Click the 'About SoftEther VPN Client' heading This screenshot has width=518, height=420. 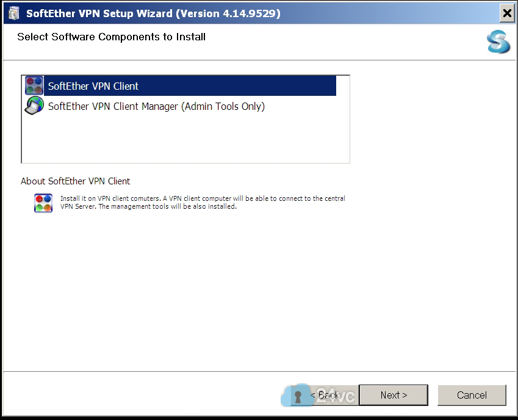pos(75,181)
